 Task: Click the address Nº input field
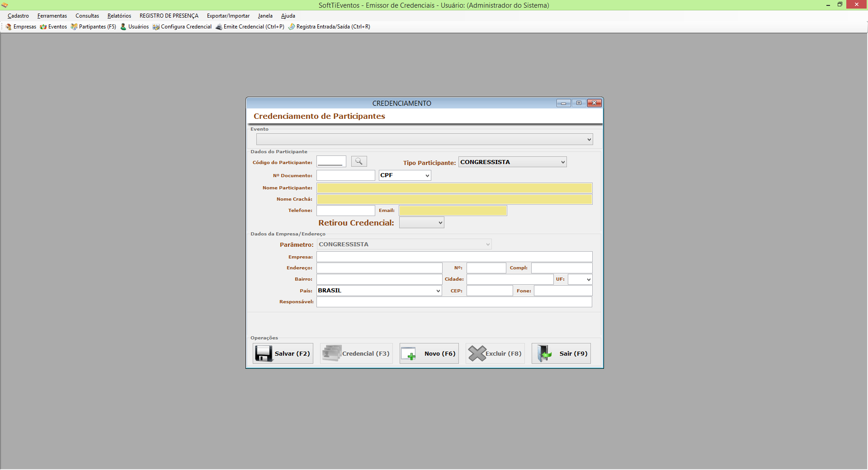pyautogui.click(x=486, y=268)
